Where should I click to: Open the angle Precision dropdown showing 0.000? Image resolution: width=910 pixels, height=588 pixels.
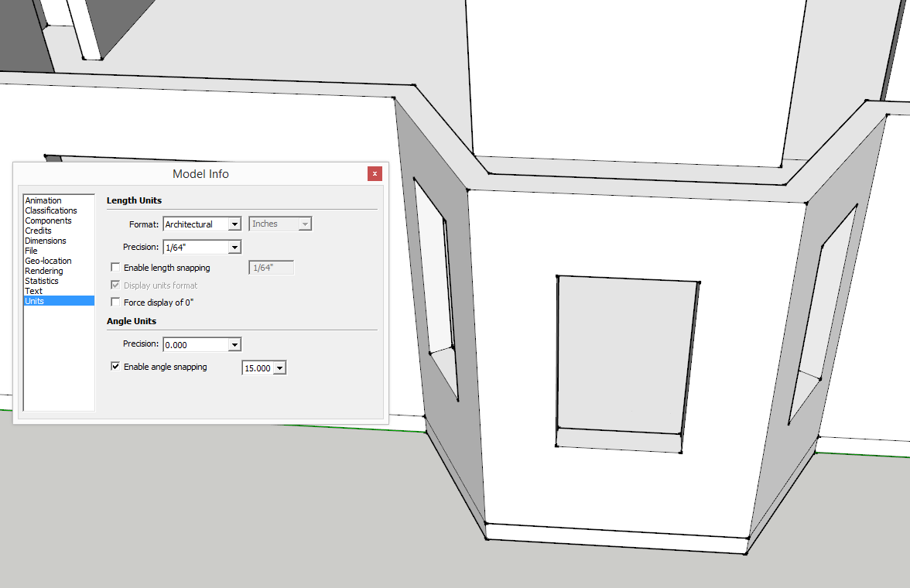click(233, 344)
